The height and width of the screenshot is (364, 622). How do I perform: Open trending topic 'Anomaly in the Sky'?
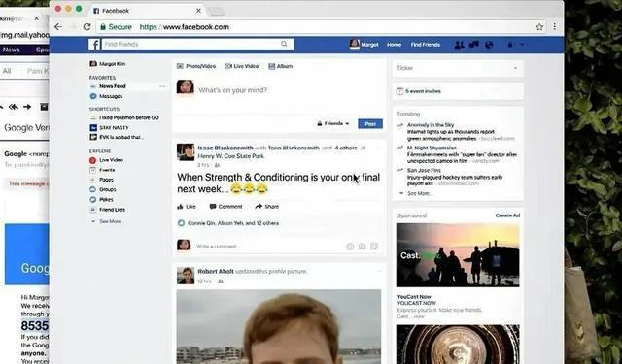431,125
